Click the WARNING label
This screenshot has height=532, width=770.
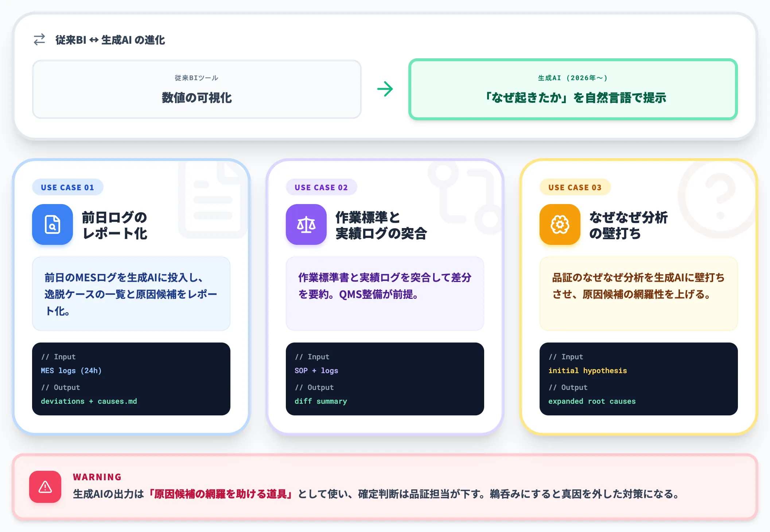[x=97, y=477]
